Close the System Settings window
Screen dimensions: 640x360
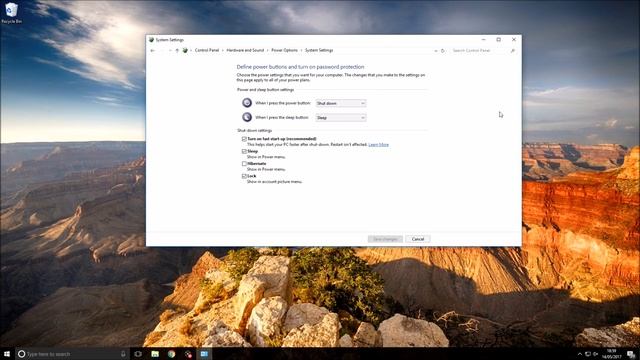tap(514, 40)
